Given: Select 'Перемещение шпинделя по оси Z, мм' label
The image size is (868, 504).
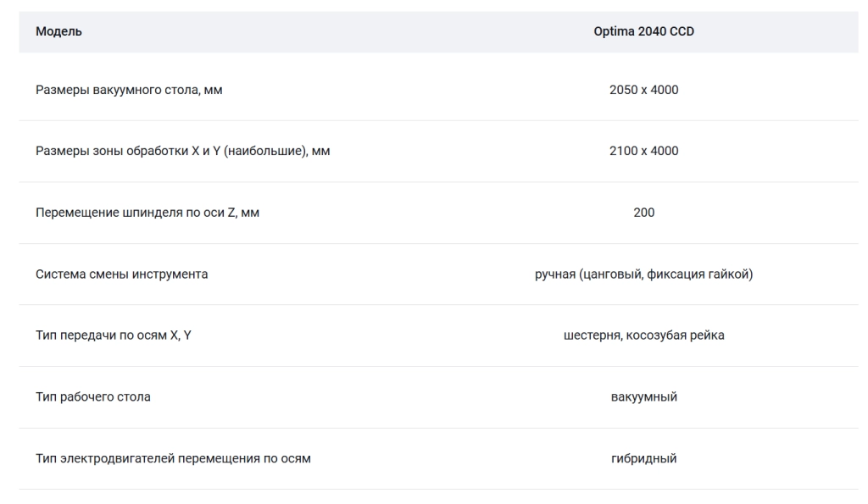Looking at the screenshot, I should (x=147, y=213).
